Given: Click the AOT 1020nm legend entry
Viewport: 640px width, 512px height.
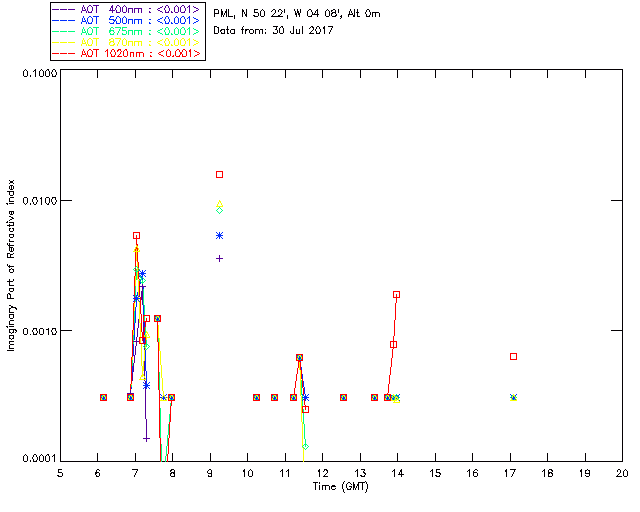Looking at the screenshot, I should 126,53.
